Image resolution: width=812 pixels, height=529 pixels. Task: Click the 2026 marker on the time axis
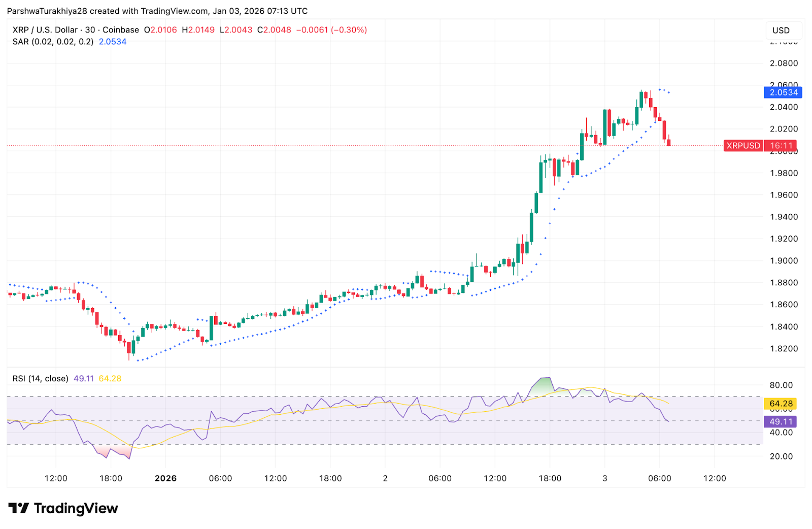[166, 478]
